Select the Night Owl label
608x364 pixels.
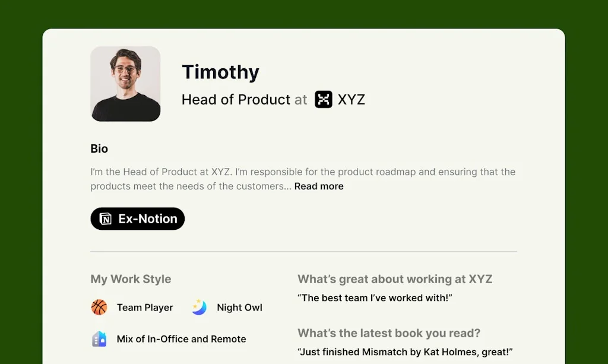(x=239, y=308)
